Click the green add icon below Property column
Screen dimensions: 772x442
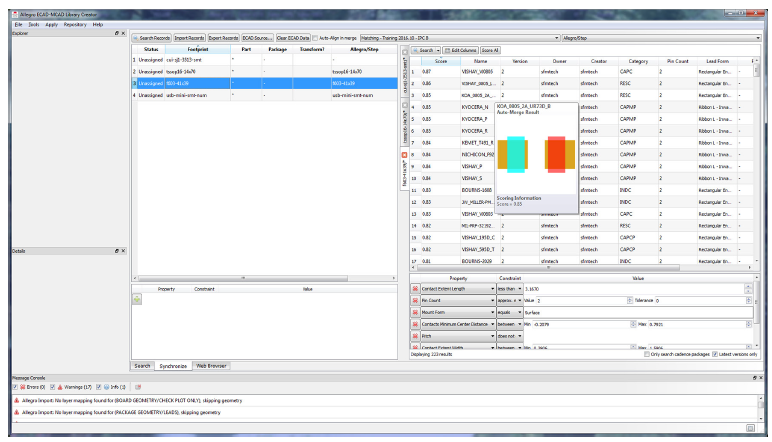[x=137, y=298]
